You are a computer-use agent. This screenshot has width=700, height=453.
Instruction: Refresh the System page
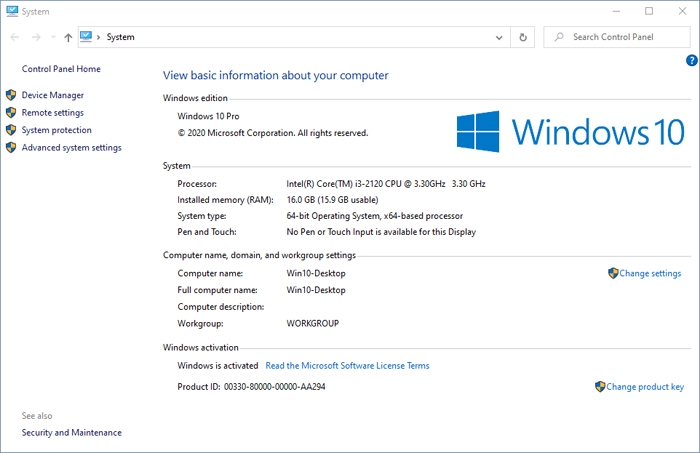[x=523, y=37]
